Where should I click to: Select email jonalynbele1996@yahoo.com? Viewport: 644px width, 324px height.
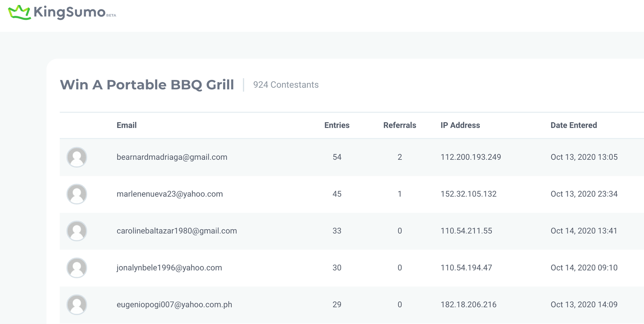coord(169,268)
